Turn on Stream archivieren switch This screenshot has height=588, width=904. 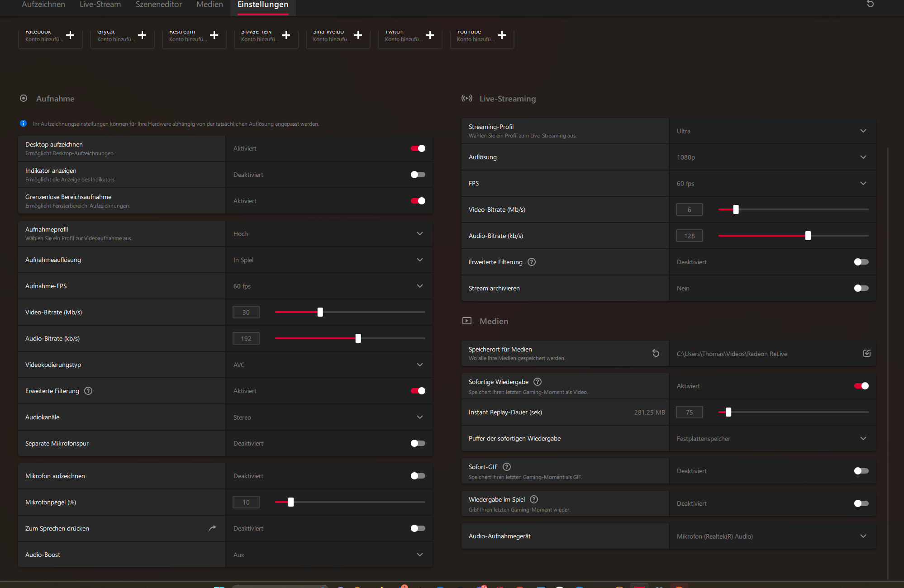click(x=861, y=288)
